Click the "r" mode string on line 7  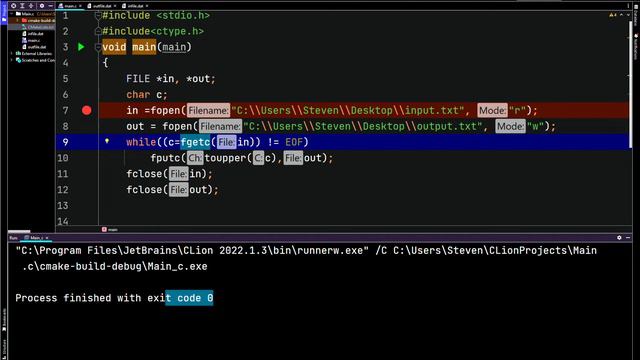tap(517, 110)
